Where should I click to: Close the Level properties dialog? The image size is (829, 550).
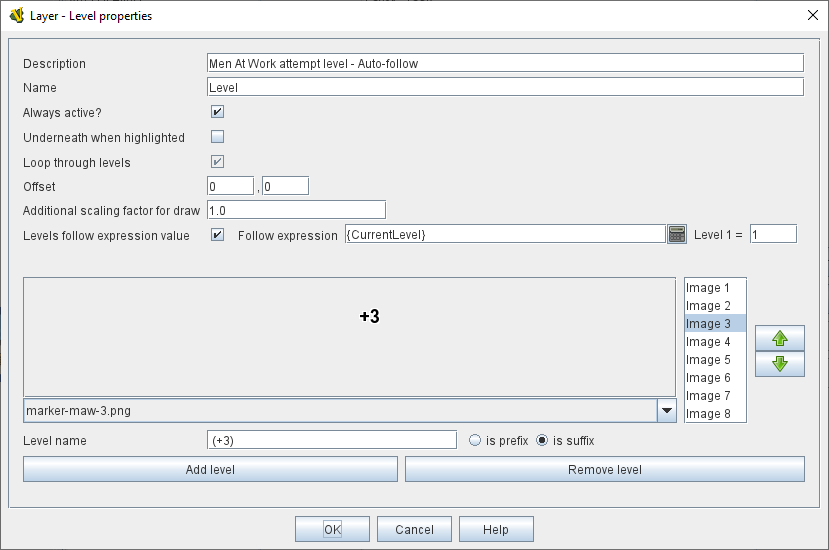[811, 16]
